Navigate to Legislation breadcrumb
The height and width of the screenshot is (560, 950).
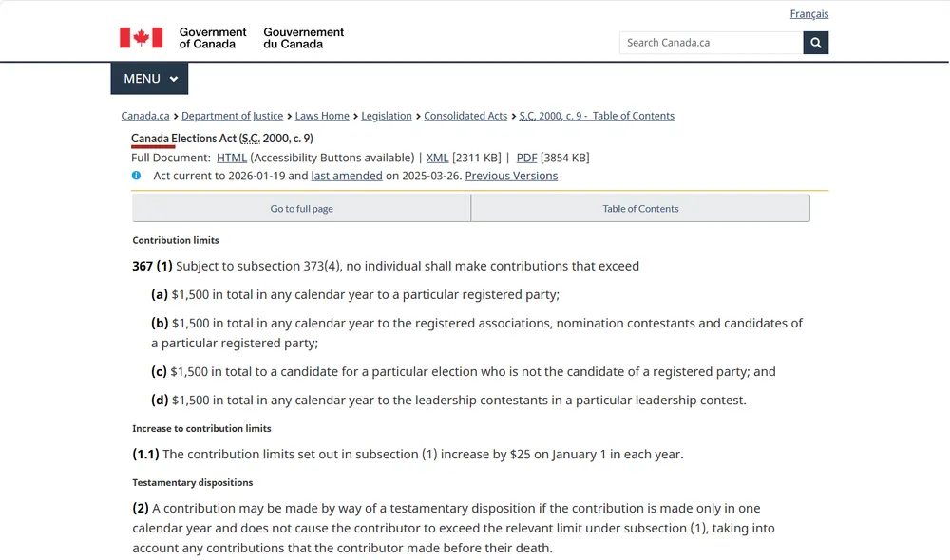coord(387,116)
